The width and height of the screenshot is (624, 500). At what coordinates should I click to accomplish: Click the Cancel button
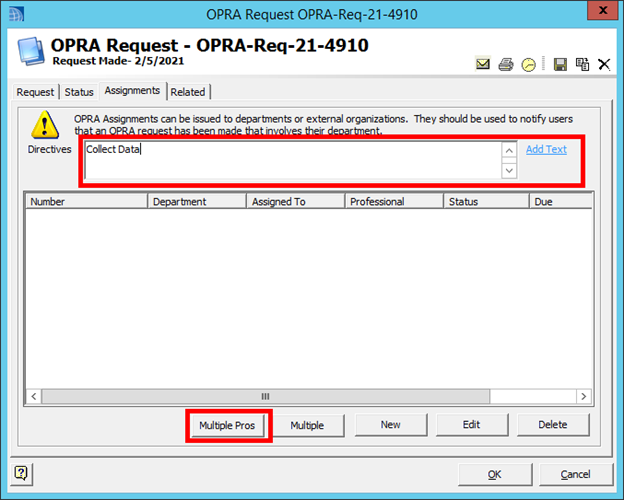click(575, 475)
